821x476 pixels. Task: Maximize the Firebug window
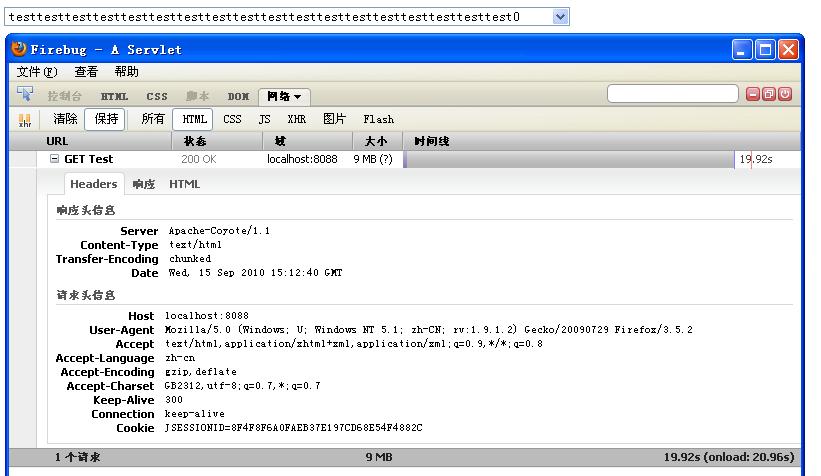pos(765,50)
